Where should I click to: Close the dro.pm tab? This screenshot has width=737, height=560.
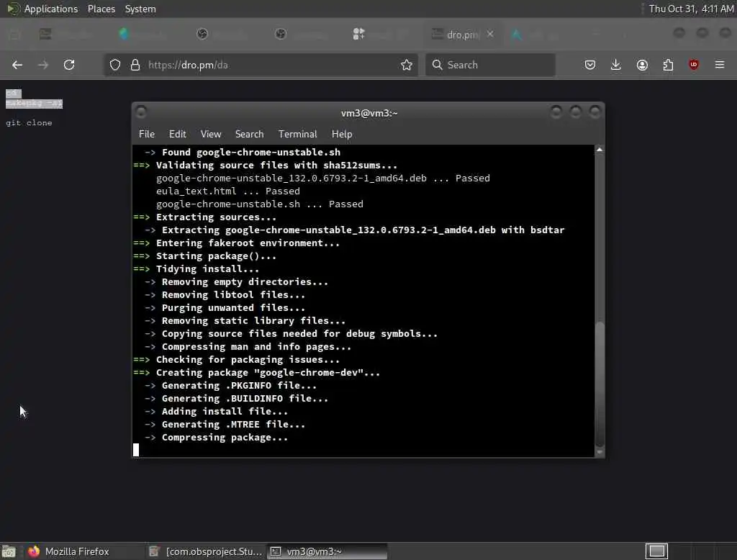tap(490, 34)
